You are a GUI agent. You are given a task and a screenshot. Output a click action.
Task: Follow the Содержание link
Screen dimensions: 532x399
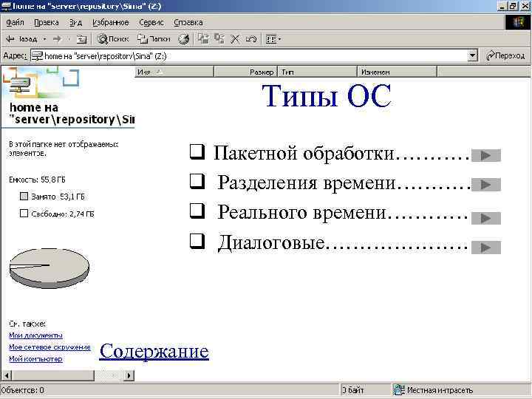point(154,351)
